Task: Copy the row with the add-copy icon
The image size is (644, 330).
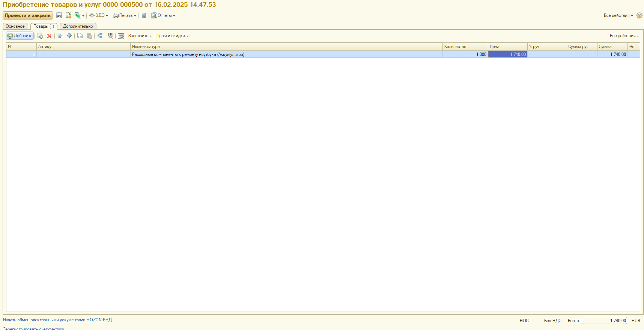Action: (x=40, y=36)
